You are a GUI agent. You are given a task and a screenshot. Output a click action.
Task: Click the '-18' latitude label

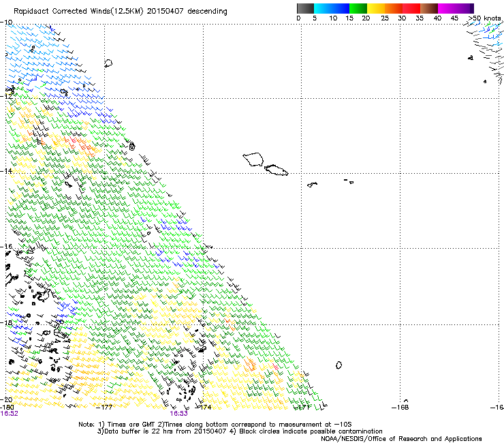tap(6, 322)
